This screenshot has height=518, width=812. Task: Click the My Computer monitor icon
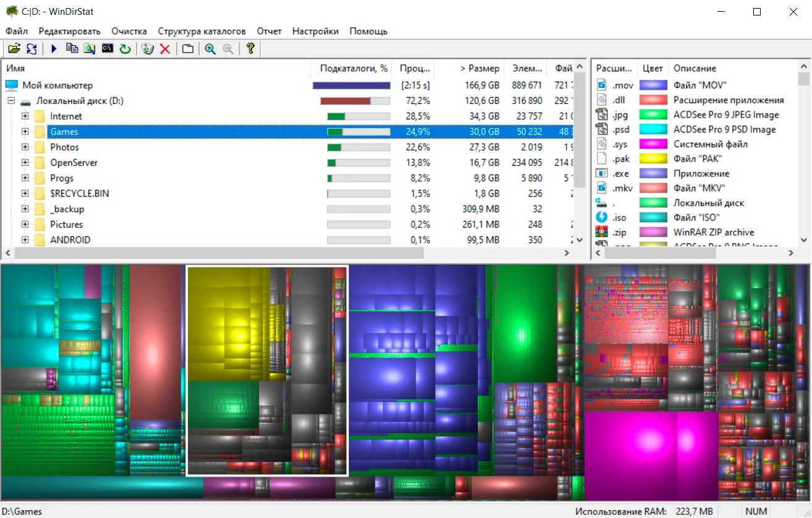point(12,85)
